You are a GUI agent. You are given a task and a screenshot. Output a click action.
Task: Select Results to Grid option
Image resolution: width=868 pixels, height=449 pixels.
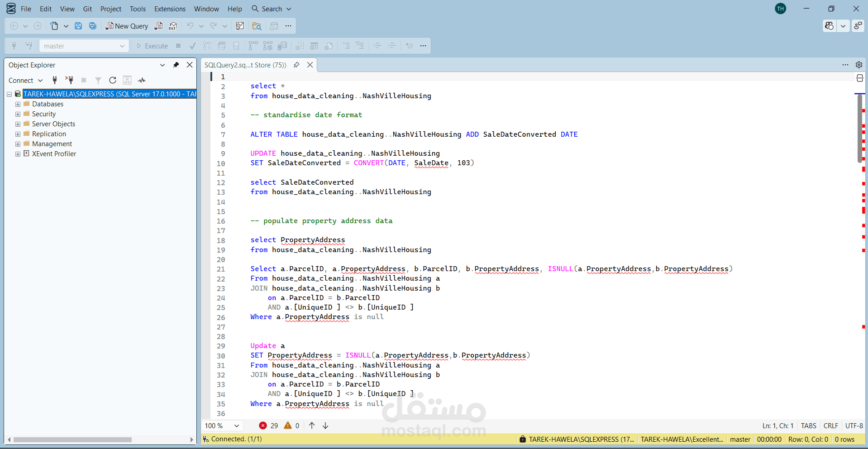click(314, 46)
